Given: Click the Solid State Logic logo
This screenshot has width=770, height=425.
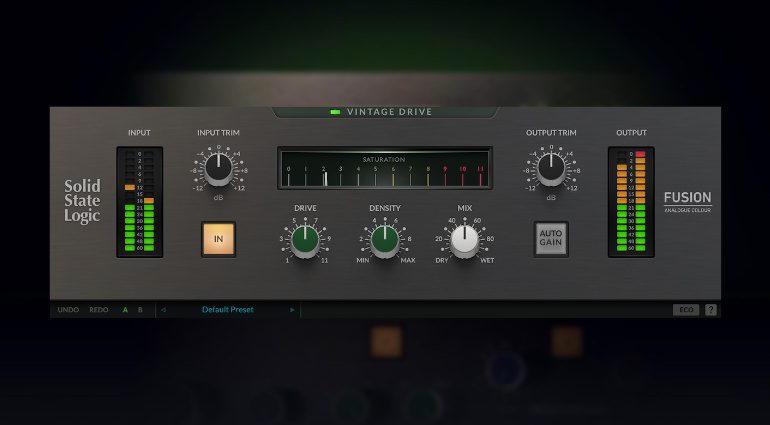Looking at the screenshot, I should (x=82, y=200).
